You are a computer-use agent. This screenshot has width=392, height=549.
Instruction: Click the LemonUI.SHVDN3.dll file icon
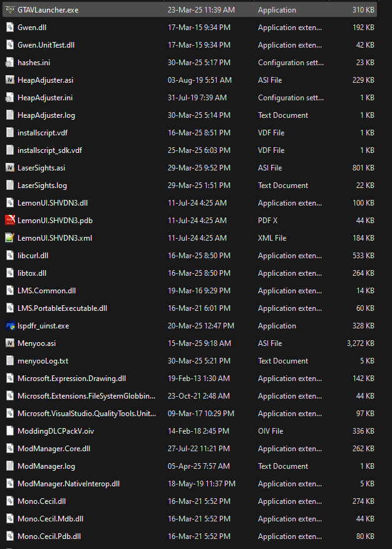[x=10, y=202]
